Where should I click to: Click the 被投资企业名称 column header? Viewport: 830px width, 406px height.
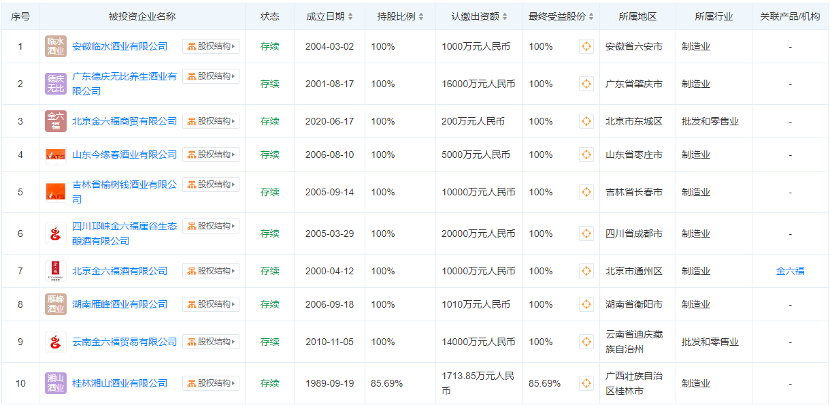[142, 17]
